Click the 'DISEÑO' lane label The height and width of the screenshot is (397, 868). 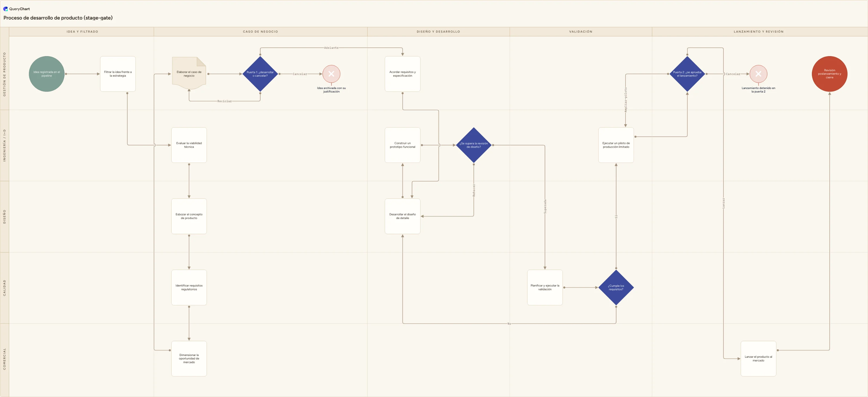tap(4, 217)
